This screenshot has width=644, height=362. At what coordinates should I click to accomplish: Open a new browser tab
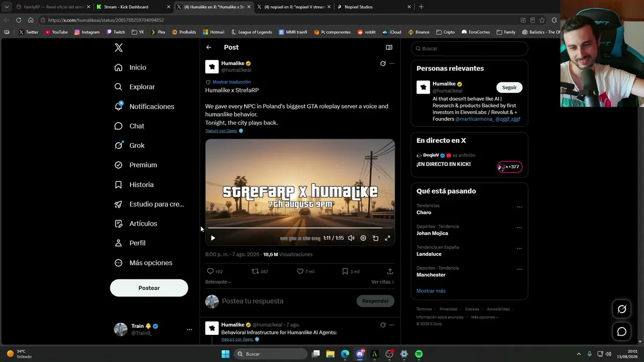421,7
